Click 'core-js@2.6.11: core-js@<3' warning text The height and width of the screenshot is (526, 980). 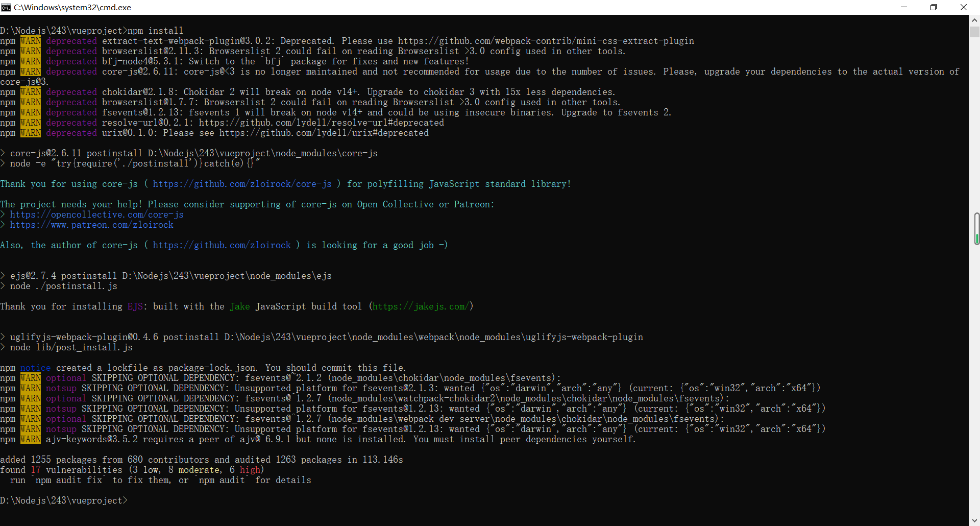pyautogui.click(x=168, y=71)
